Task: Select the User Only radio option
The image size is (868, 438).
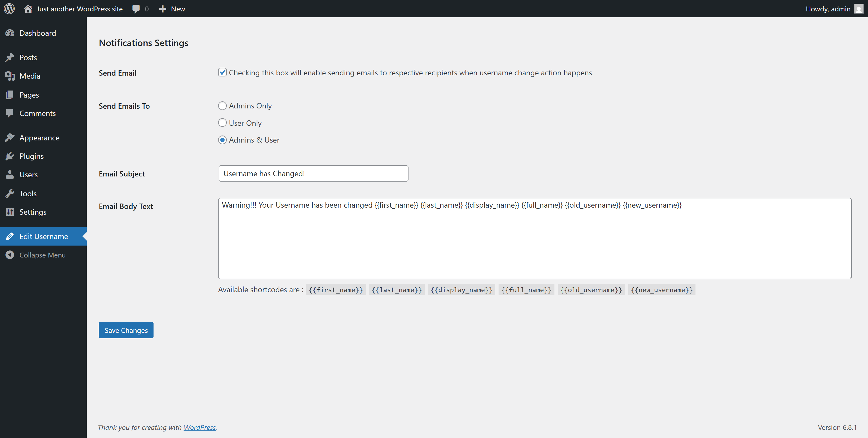Action: tap(222, 123)
